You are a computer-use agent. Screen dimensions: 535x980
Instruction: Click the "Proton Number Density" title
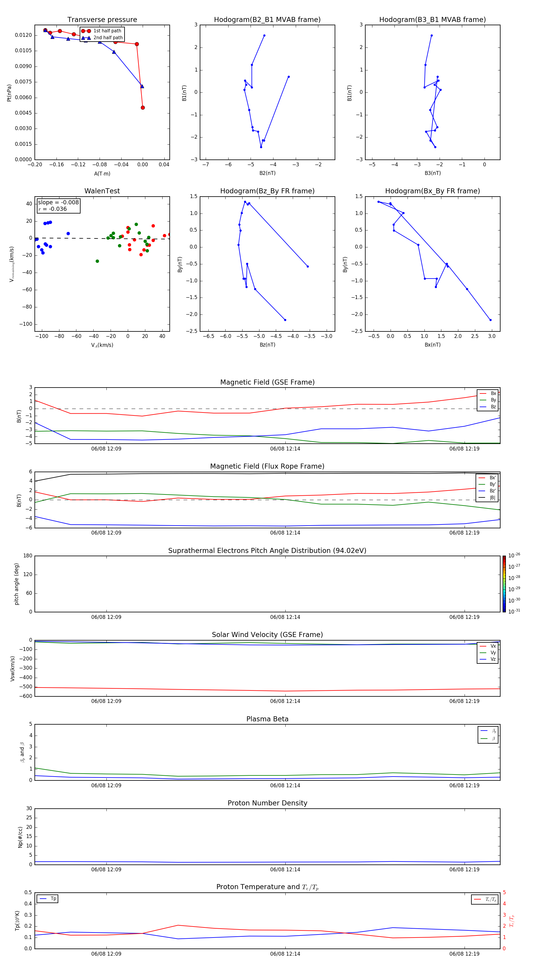267,803
